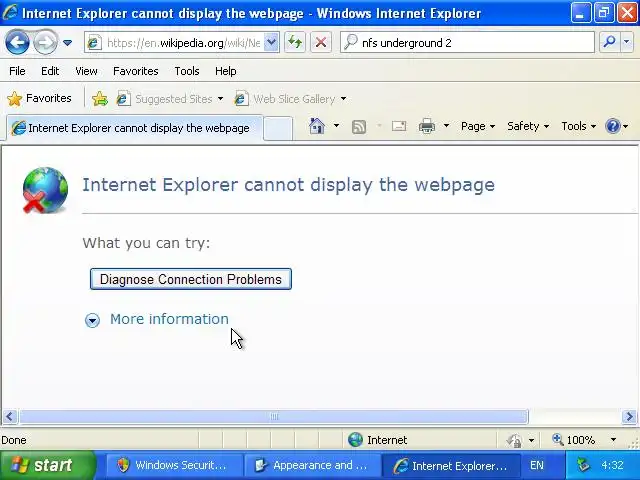Viewport: 640px width, 480px height.
Task: Open the Edit menu
Action: click(x=50, y=71)
